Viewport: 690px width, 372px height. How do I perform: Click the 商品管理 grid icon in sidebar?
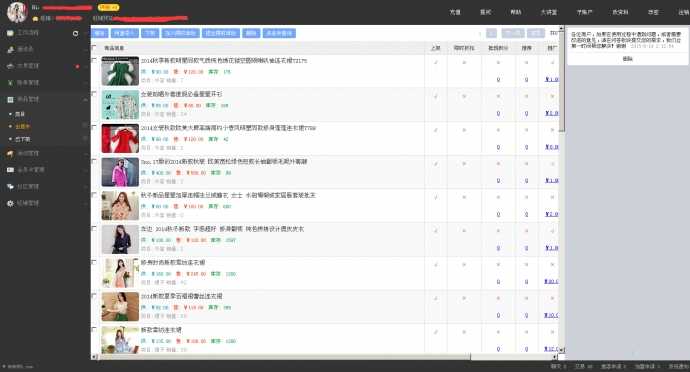[x=10, y=99]
